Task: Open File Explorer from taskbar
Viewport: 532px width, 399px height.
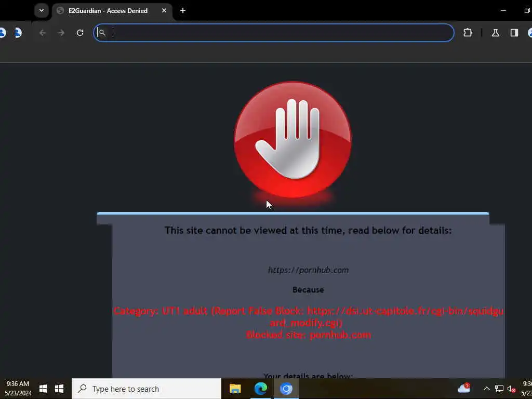Action: [x=235, y=389]
